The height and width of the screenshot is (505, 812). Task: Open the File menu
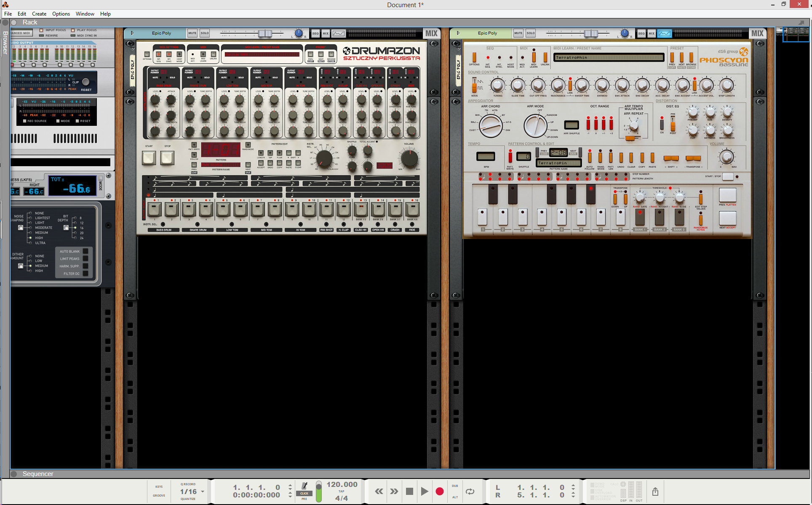8,14
